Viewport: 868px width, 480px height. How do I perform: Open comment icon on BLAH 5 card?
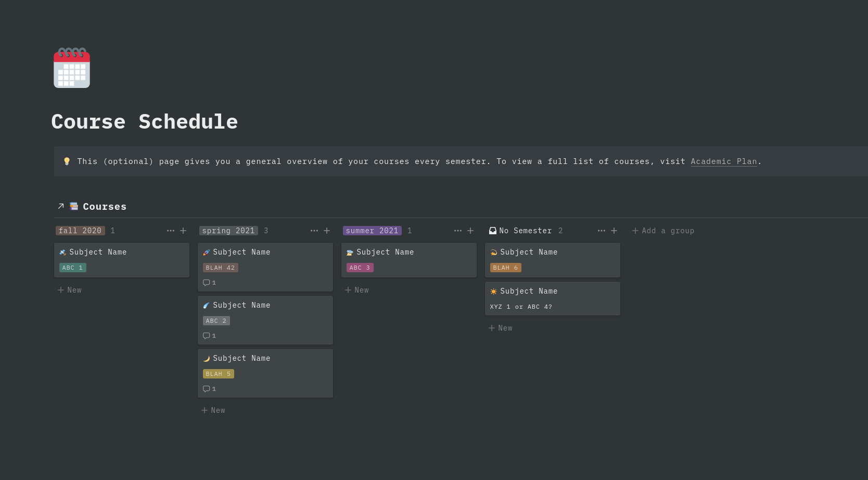pos(207,389)
